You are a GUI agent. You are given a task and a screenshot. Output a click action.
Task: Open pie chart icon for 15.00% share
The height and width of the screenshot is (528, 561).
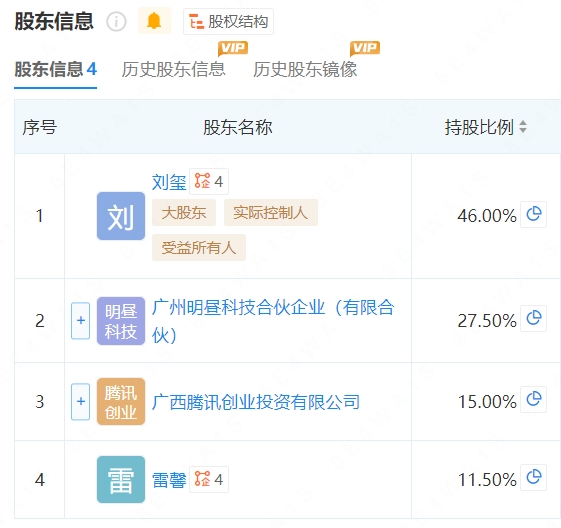533,400
